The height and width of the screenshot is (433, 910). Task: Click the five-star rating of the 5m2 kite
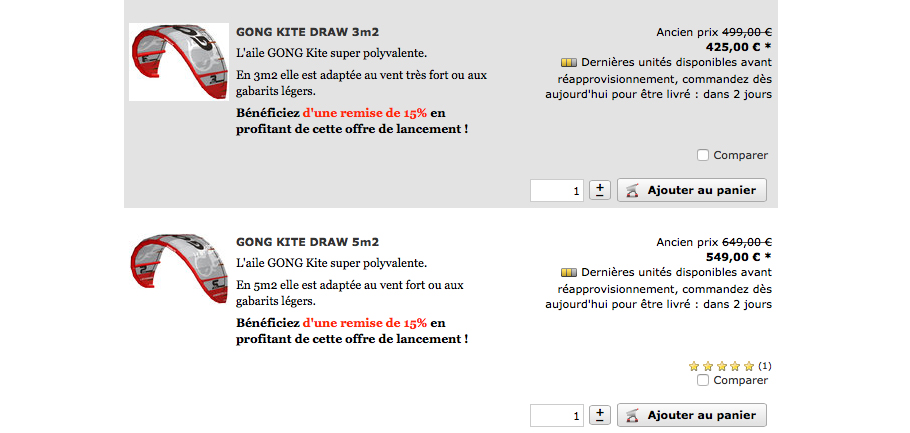click(721, 366)
